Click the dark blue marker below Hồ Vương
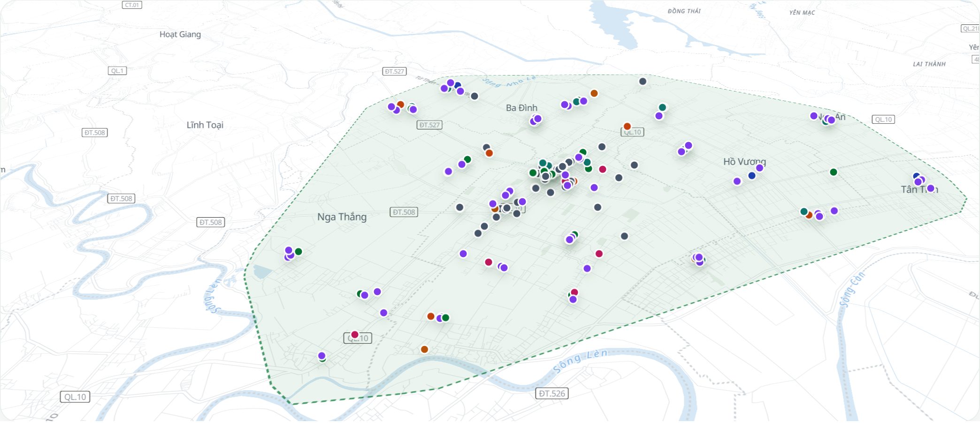The height and width of the screenshot is (423, 980). 752,175
